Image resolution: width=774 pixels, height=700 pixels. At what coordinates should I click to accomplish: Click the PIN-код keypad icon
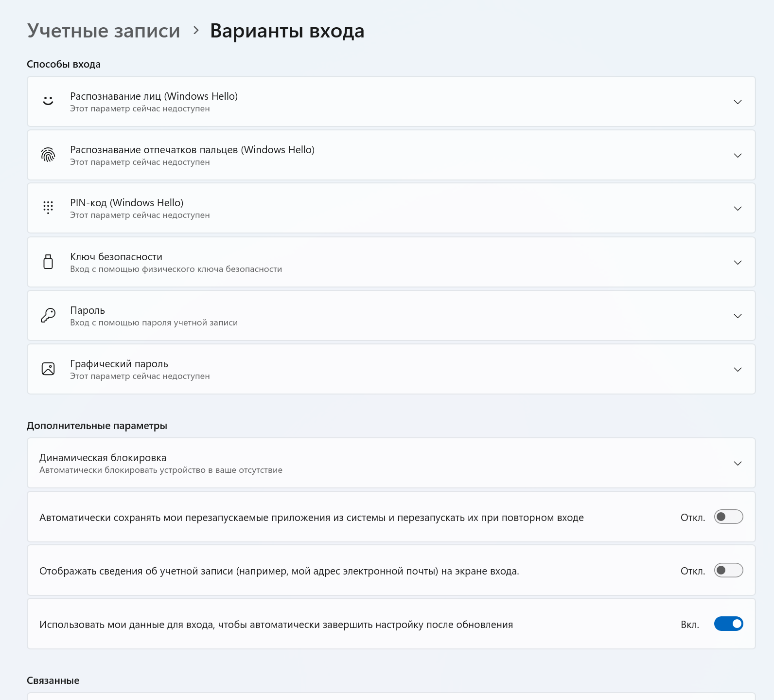pos(48,208)
